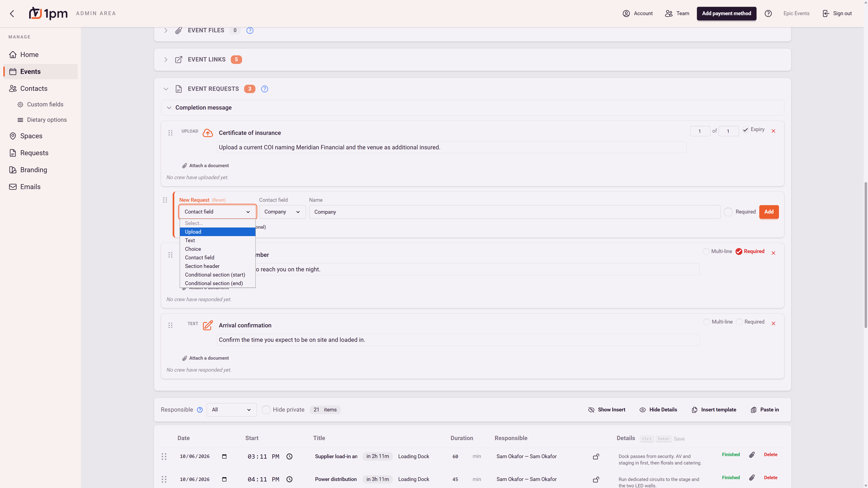This screenshot has width=868, height=488.
Task: Open calendar picker for Supplier load-in date
Action: 224,456
